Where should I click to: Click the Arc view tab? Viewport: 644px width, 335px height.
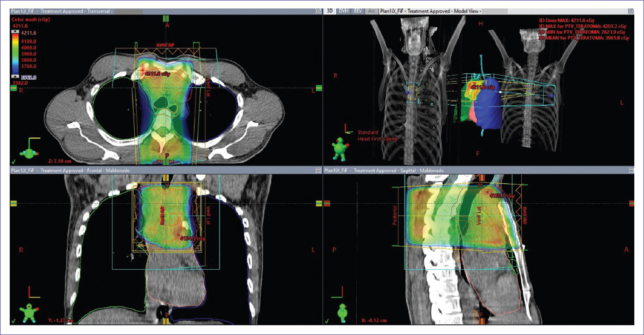pos(371,11)
